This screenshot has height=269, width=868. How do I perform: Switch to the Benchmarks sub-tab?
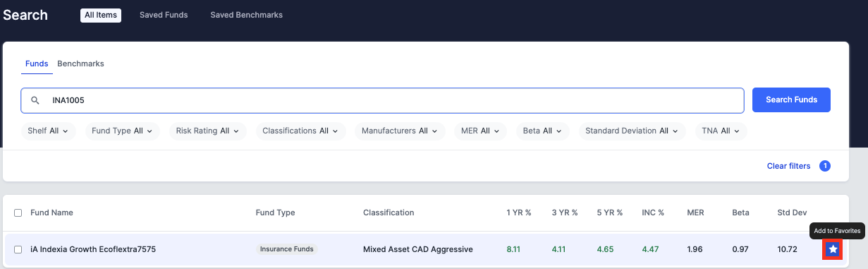tap(80, 64)
